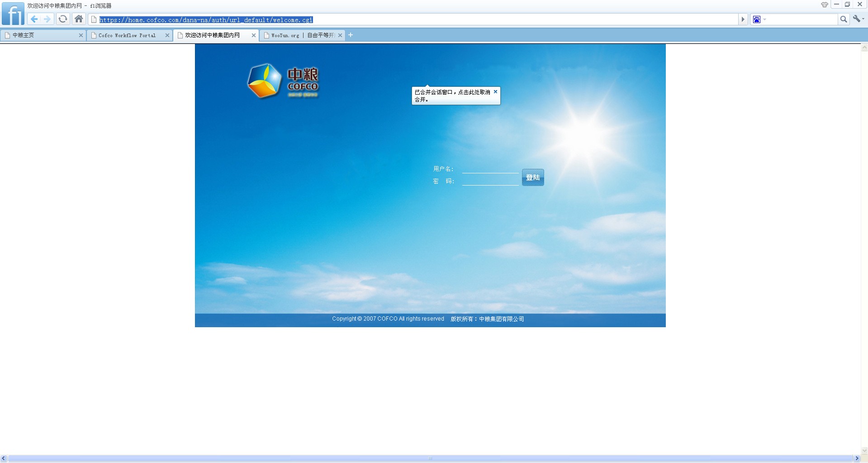Restore down the browser window

click(x=848, y=5)
